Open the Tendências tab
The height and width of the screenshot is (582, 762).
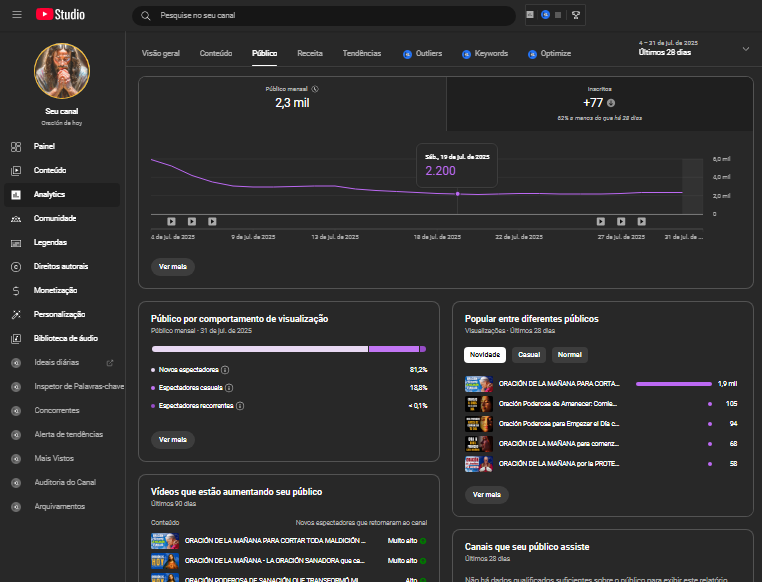coord(362,53)
